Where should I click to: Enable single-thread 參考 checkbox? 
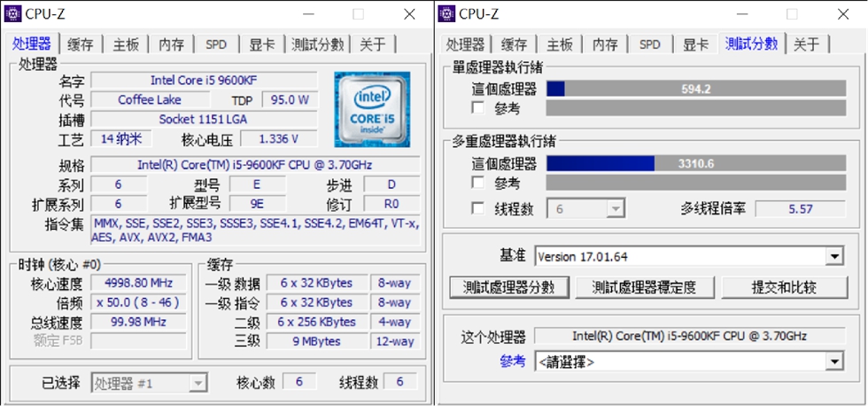pyautogui.click(x=477, y=107)
